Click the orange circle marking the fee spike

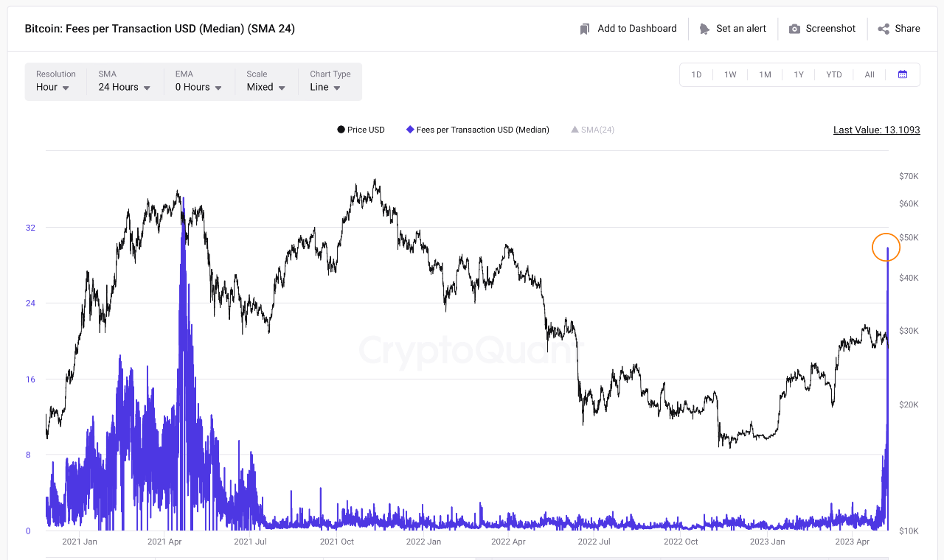coord(886,247)
